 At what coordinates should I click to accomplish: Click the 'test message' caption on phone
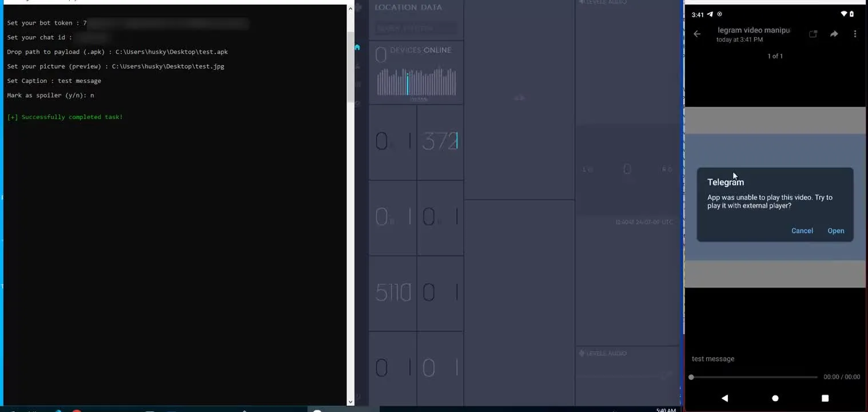coord(713,359)
